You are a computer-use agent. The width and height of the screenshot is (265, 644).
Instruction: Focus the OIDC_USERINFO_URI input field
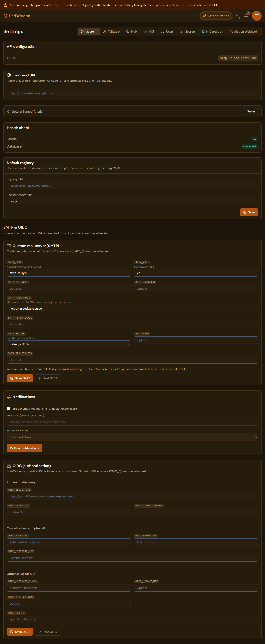tap(132, 558)
